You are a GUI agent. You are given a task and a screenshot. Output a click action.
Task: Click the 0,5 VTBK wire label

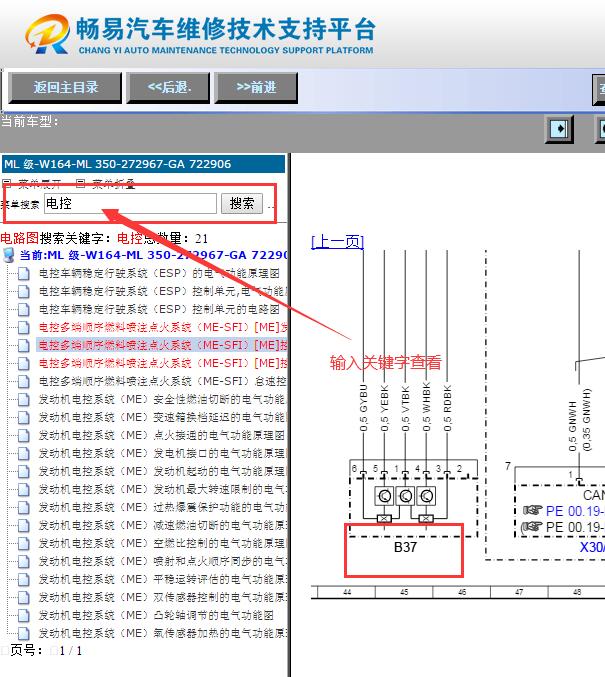tap(405, 408)
